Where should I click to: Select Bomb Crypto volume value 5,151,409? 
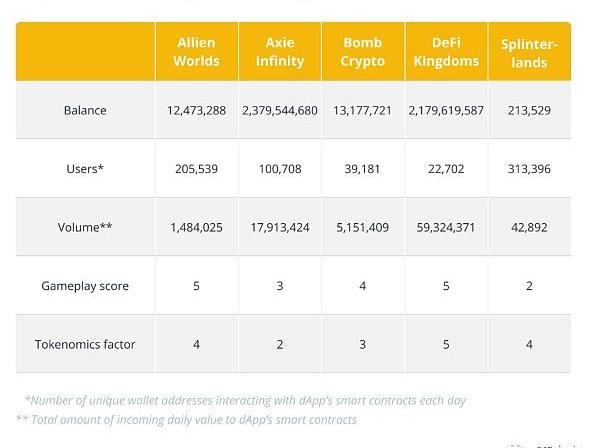coord(362,227)
